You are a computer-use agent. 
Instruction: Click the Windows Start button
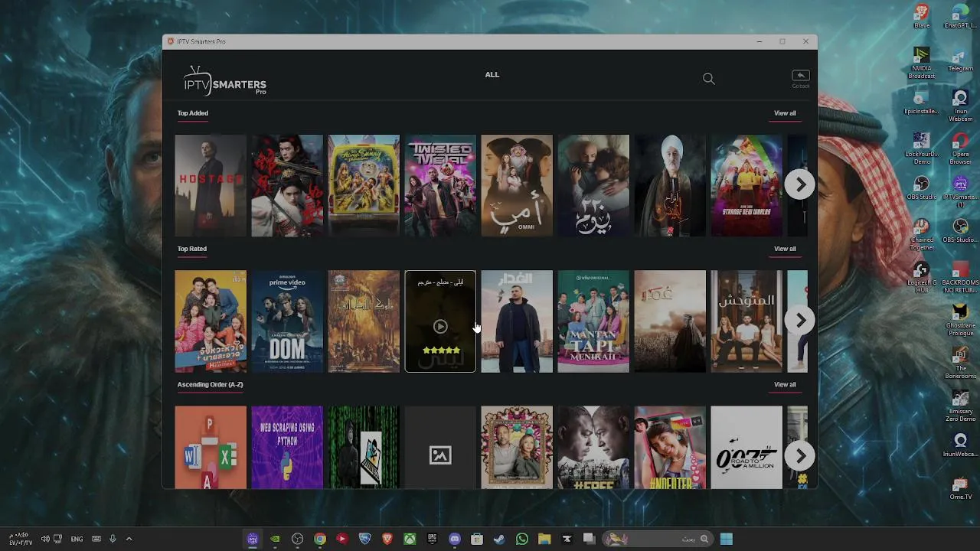727,539
